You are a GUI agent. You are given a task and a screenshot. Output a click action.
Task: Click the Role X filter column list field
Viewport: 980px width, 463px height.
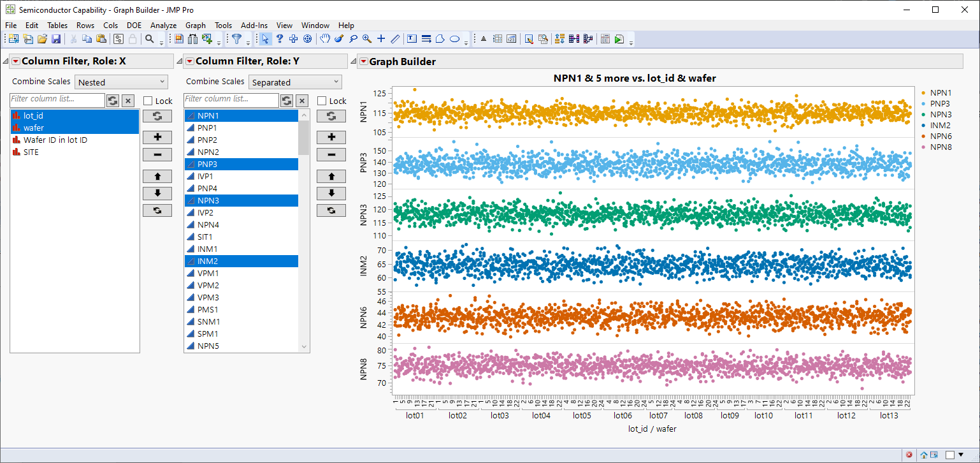[x=57, y=99]
